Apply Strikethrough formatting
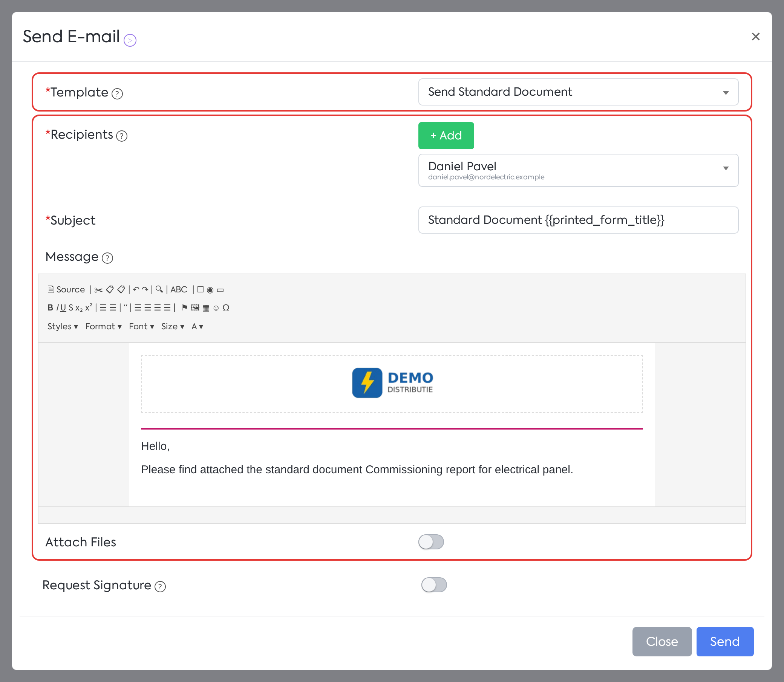 coord(71,308)
